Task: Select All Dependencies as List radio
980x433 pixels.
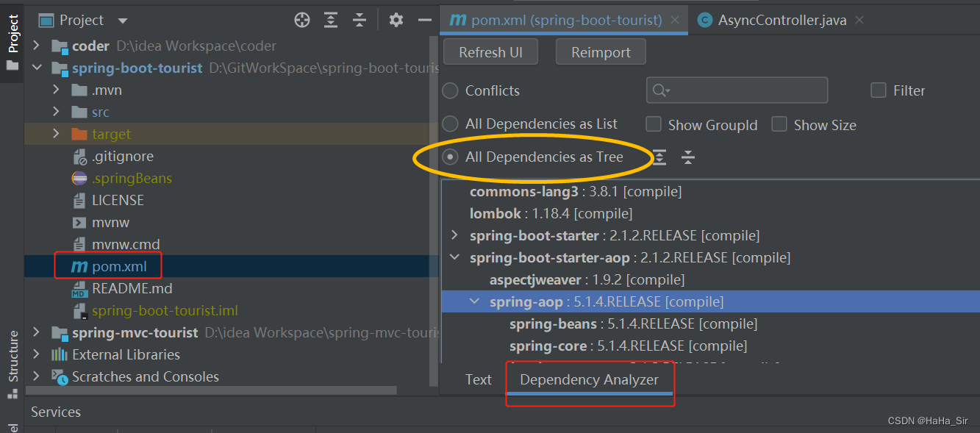Action: 451,124
